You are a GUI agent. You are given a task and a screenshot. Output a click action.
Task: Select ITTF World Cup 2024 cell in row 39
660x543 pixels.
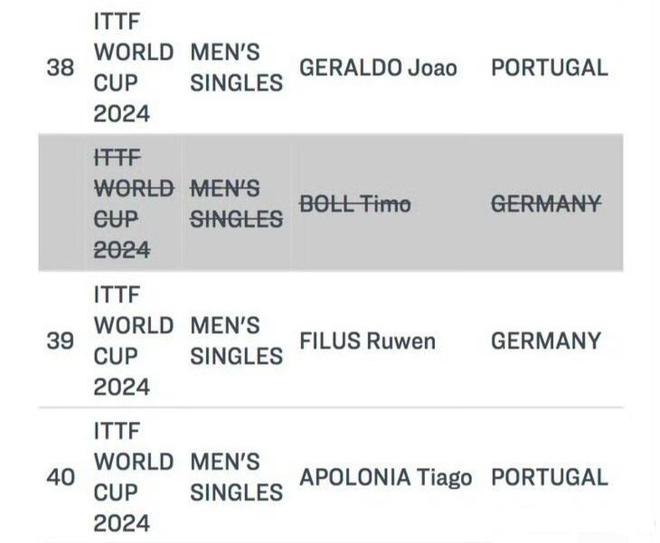coord(134,341)
